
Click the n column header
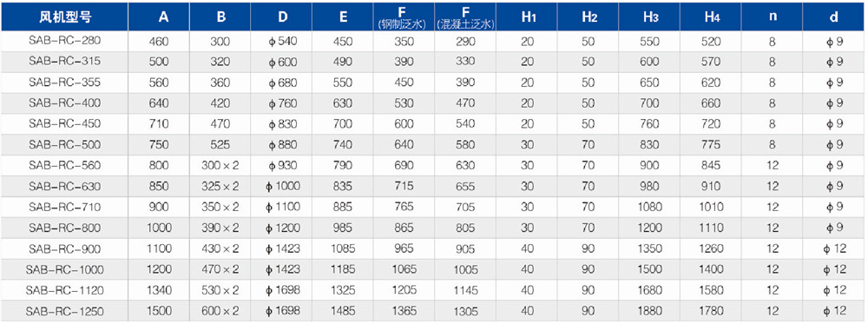coord(773,17)
